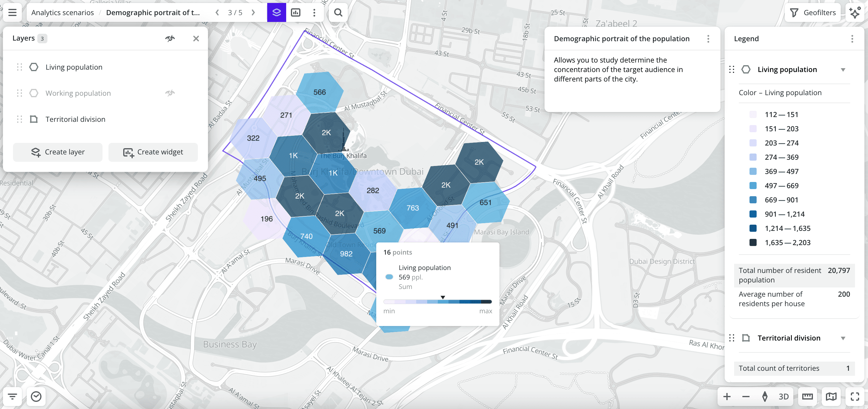
Task: Hide all layers with eye icon
Action: pos(170,39)
